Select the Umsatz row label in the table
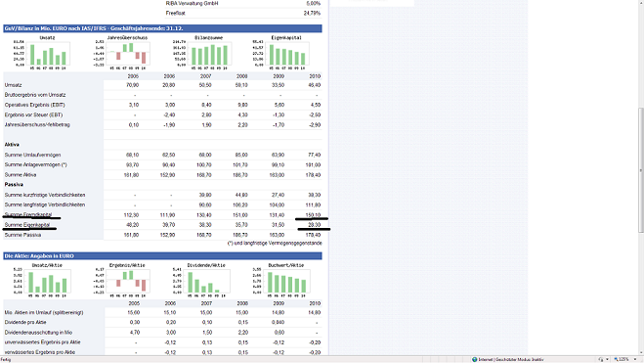 [13, 85]
